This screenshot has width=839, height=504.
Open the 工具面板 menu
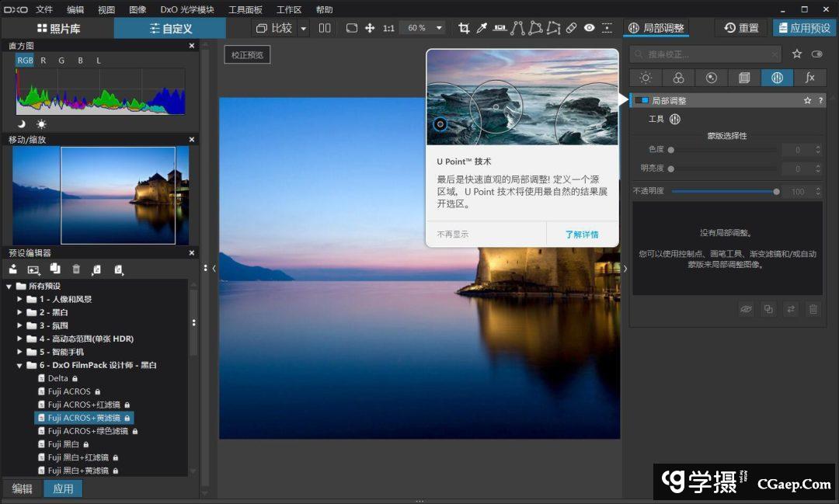[x=245, y=9]
